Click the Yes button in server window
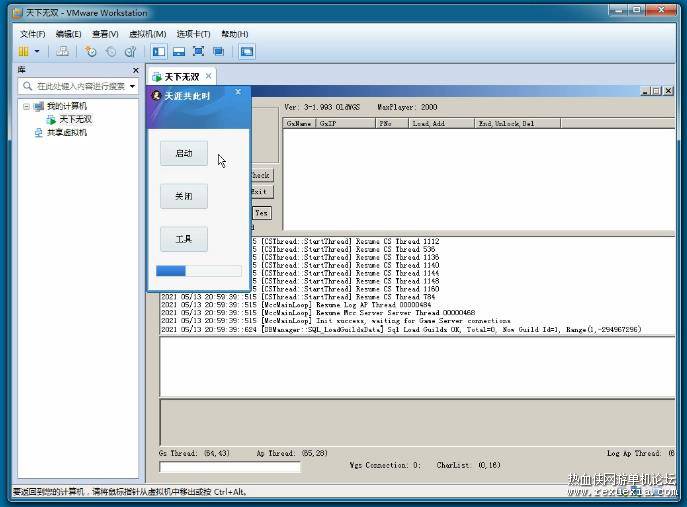The height and width of the screenshot is (507, 687). click(262, 213)
